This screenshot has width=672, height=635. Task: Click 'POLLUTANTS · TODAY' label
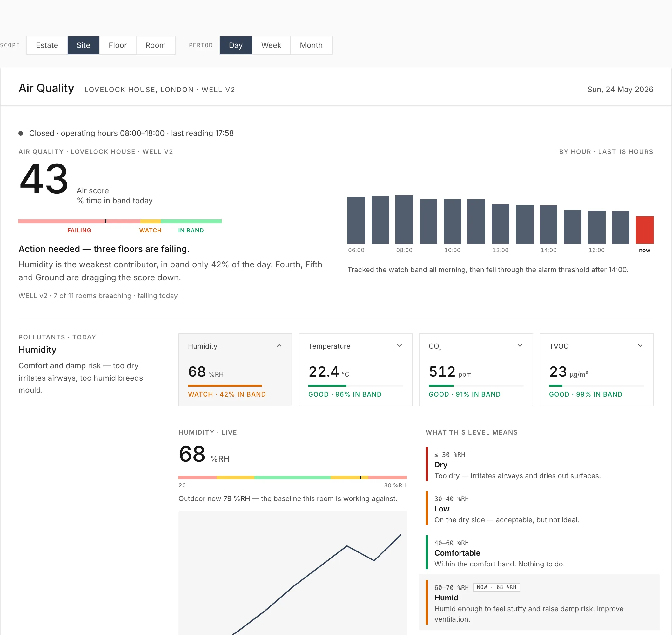57,337
